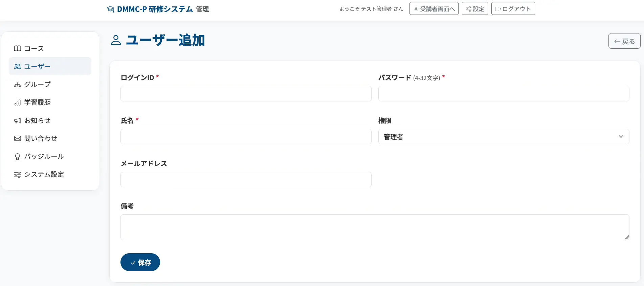Click the hierarchy icon beside グループ
This screenshot has height=286, width=644.
pyautogui.click(x=17, y=85)
